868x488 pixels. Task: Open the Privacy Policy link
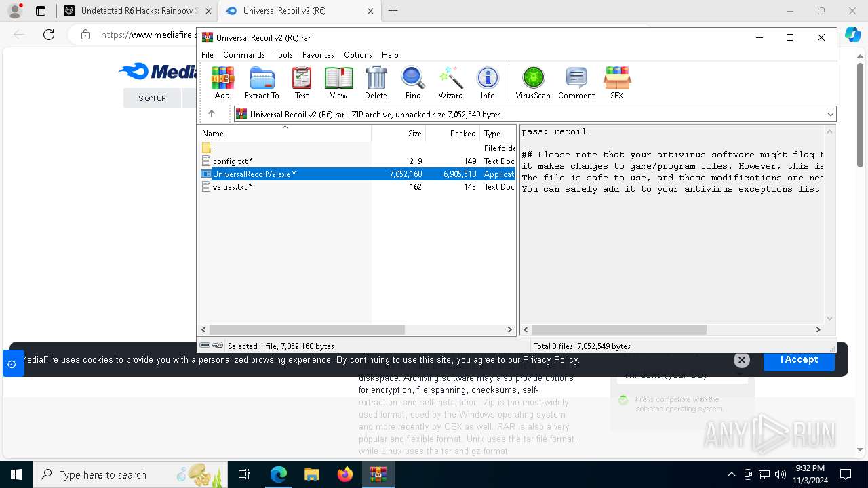click(x=551, y=360)
